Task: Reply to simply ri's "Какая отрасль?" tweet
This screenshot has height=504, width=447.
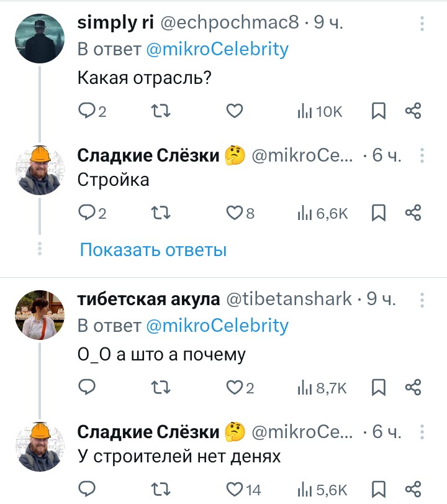Action: tap(87, 111)
